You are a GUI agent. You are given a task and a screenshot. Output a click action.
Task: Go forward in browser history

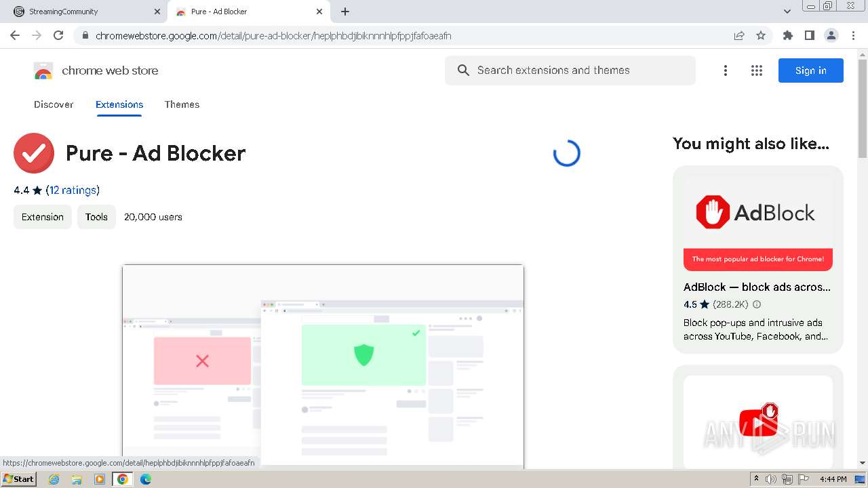pos(37,35)
